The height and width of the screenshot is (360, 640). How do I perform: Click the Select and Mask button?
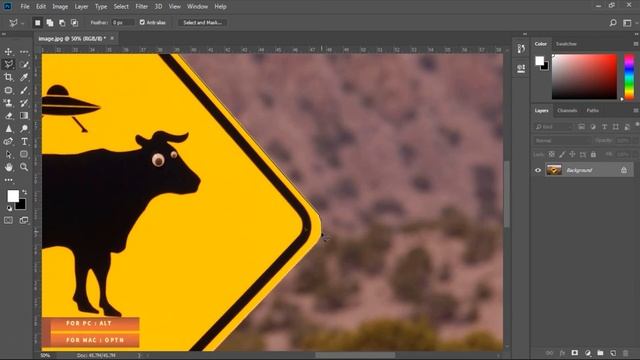tap(202, 22)
